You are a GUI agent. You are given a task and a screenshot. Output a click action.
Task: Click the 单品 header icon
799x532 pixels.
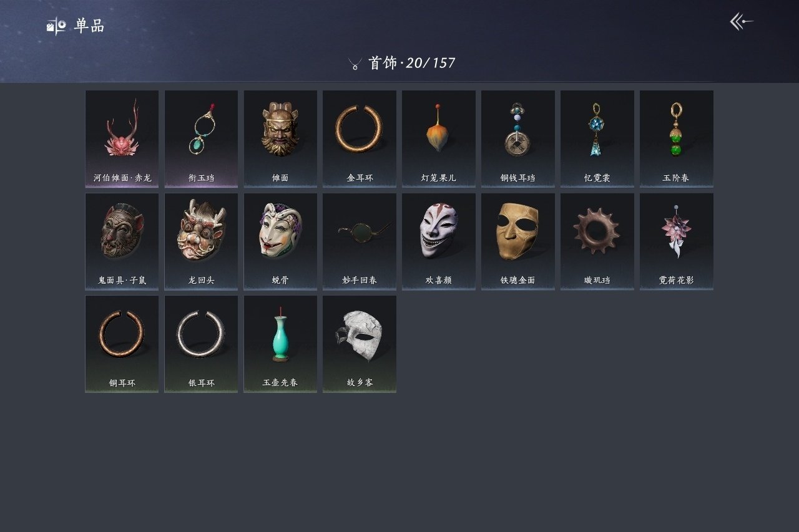[56, 26]
